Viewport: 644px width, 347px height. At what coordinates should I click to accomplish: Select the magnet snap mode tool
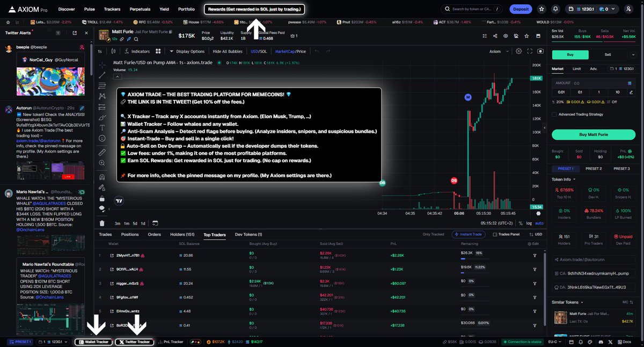[102, 177]
